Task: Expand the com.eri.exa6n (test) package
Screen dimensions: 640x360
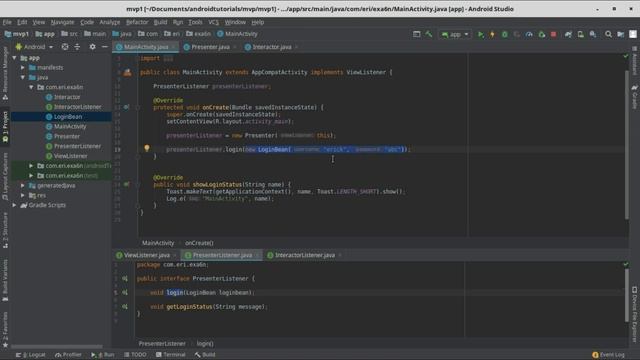Action: [31, 176]
